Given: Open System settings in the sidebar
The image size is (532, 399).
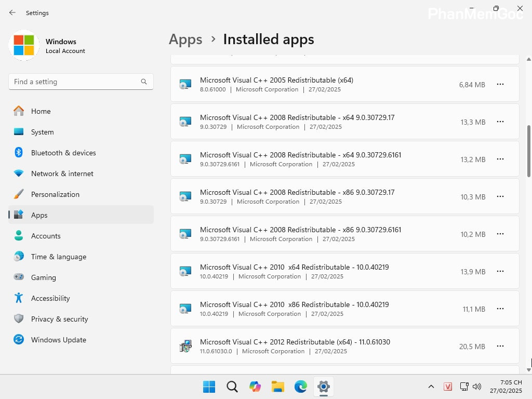Looking at the screenshot, I should (x=42, y=132).
